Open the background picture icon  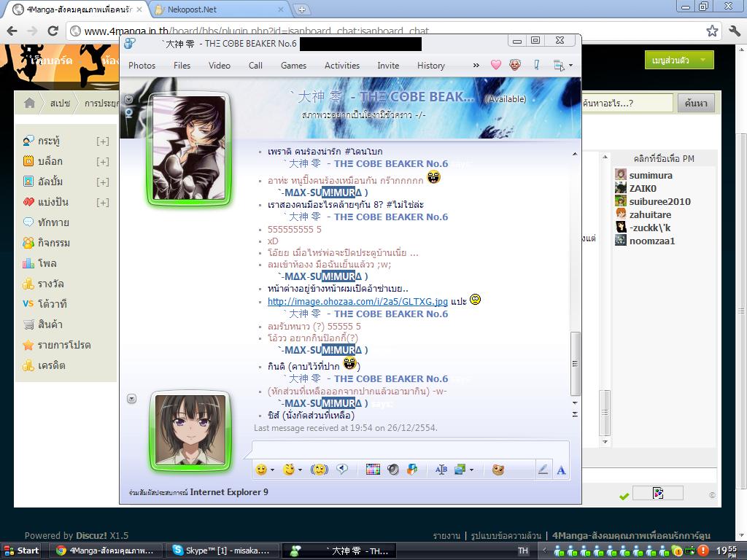pos(460,470)
